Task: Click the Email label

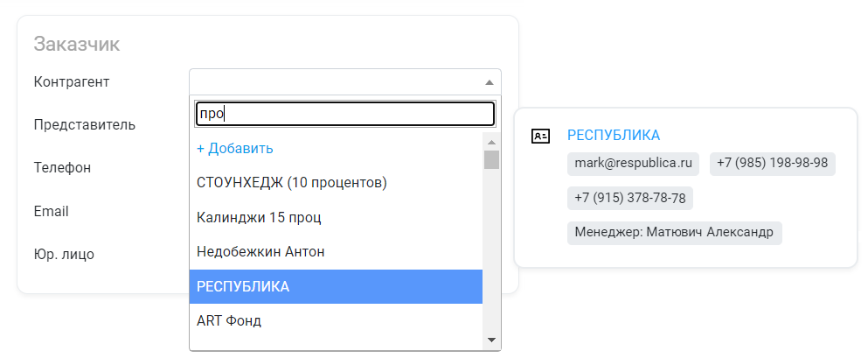Action: click(x=51, y=212)
